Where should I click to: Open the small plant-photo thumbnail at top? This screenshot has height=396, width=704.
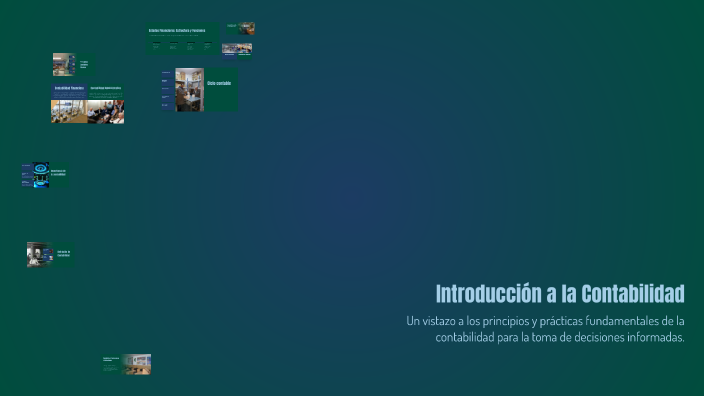pyautogui.click(x=240, y=28)
